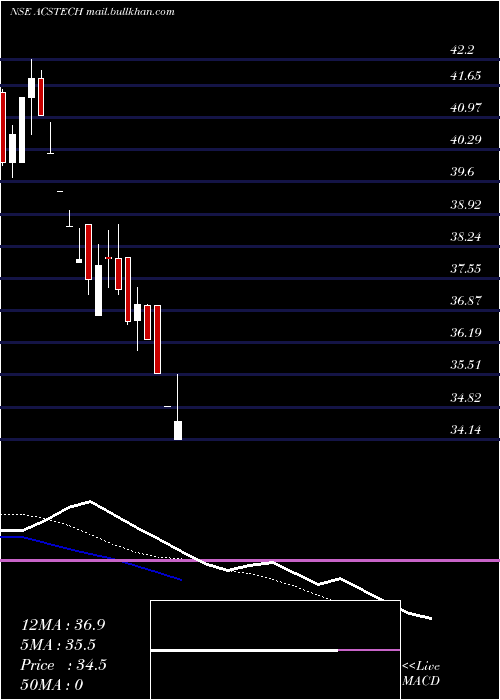Select the 38.92 price level label
Screen dimensions: 500x700
(x=466, y=205)
